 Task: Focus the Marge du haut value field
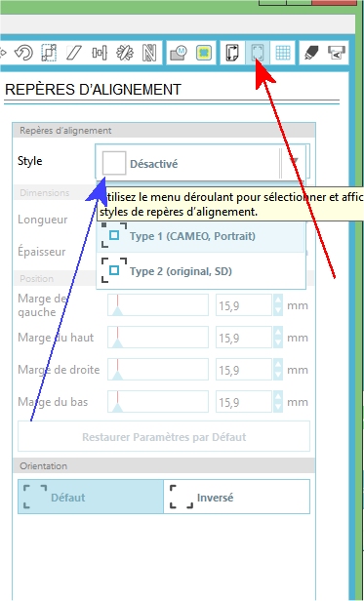244,338
